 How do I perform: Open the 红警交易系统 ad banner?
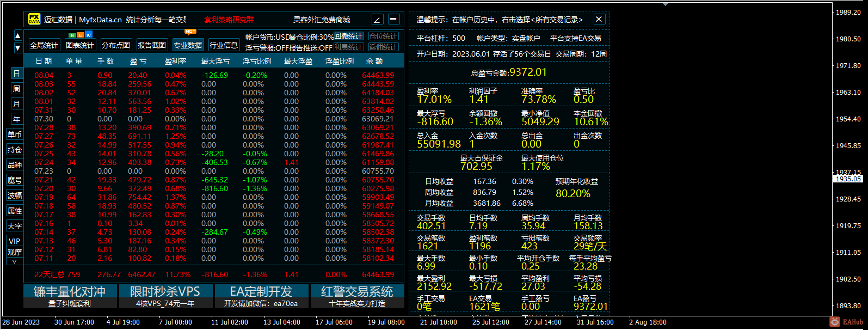pos(357,296)
